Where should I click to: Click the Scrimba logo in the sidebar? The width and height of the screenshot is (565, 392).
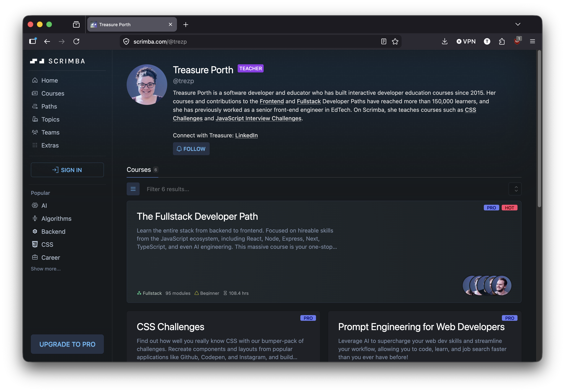tap(57, 61)
